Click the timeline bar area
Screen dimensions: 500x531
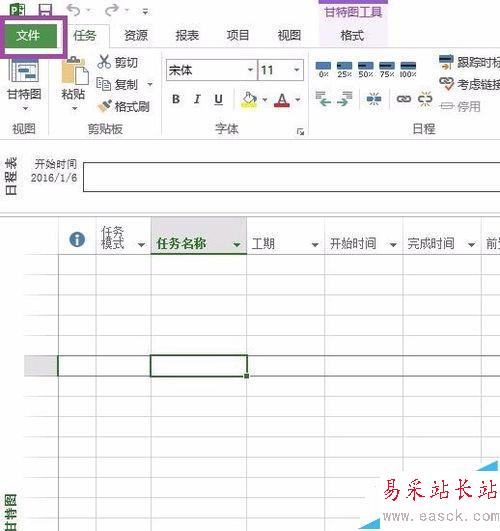291,177
